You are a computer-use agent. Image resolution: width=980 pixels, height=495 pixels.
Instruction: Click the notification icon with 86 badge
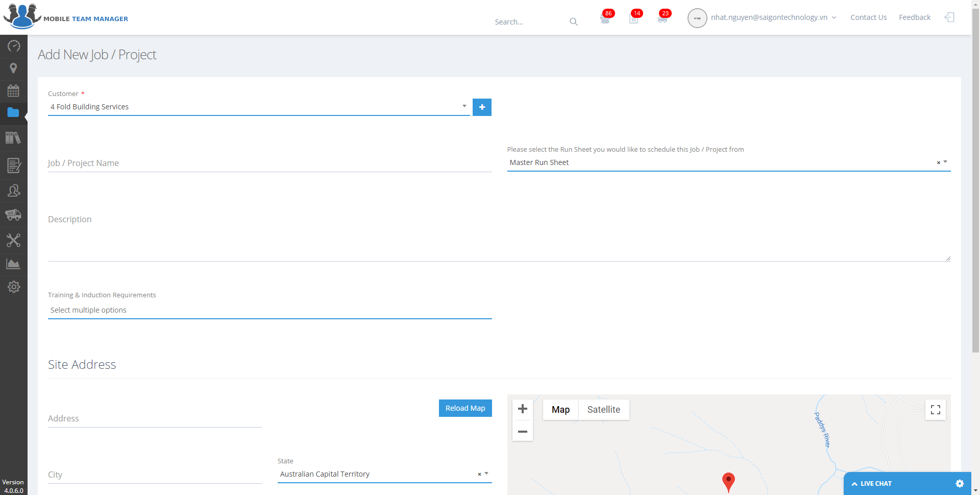605,19
